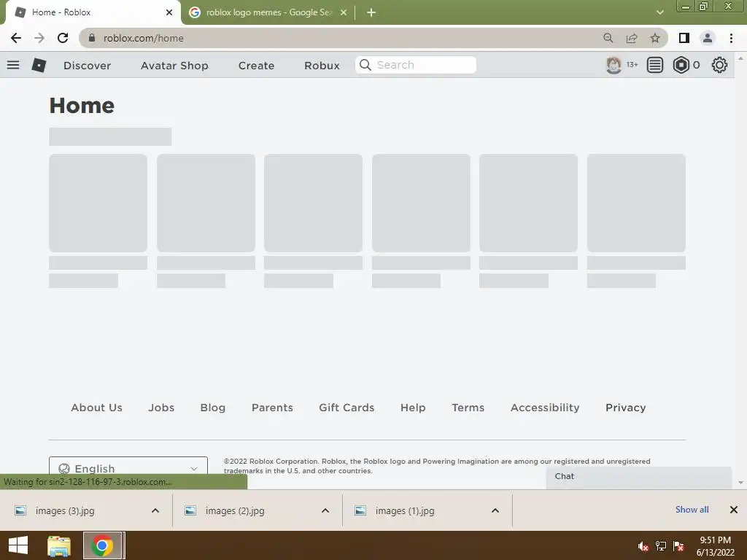Screen dimensions: 747x560
Task: Click Blog footer link
Action: pos(213,408)
